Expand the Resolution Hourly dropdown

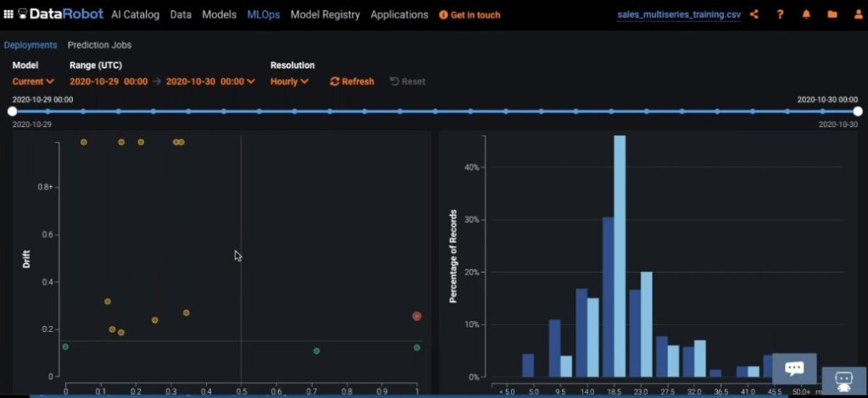coord(289,81)
